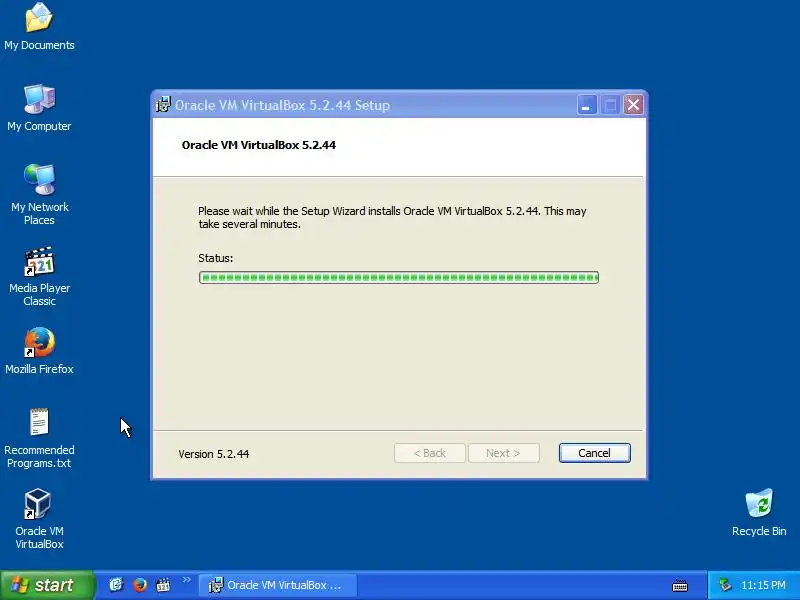
Task: Click the Oracle VM VirtualBox 5.2.44 heading
Action: tap(259, 145)
